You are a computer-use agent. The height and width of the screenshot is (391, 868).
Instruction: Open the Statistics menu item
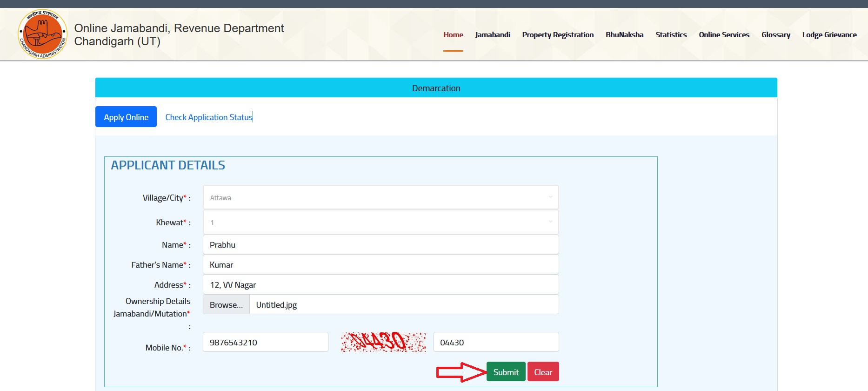click(671, 35)
